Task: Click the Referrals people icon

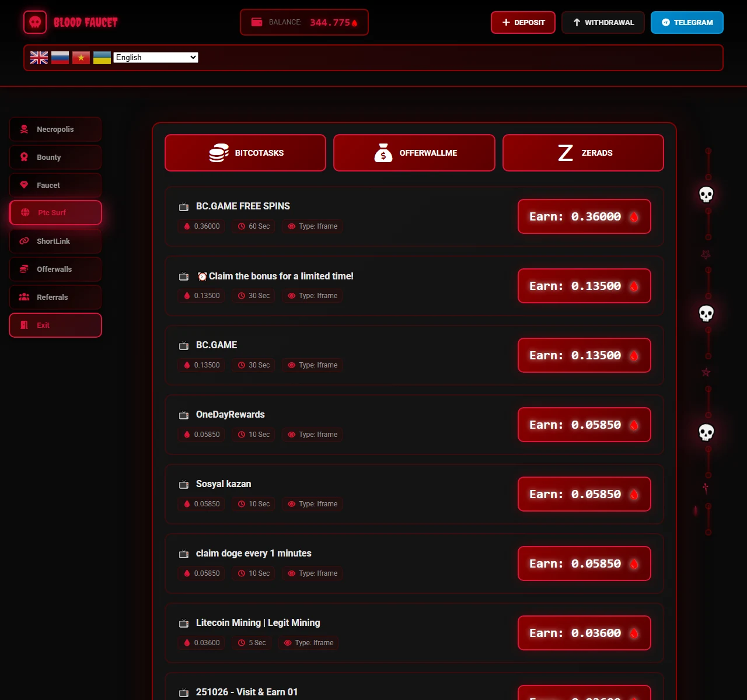Action: [24, 297]
